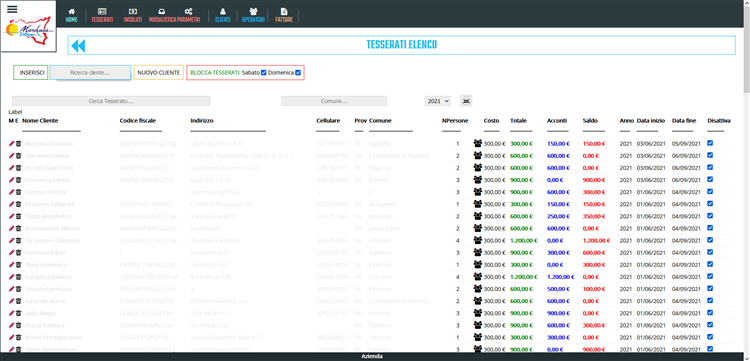Toggle Disattiva for Pinto Domenico
The image size is (750, 361).
tap(710, 264)
